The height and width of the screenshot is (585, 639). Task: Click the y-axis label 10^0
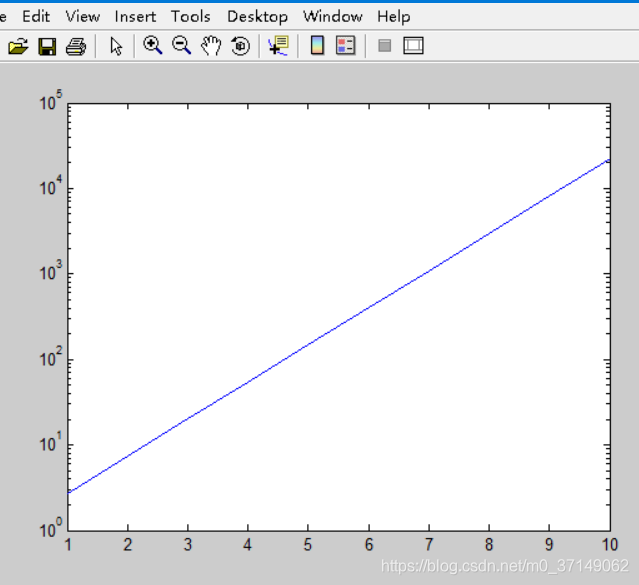coord(51,528)
